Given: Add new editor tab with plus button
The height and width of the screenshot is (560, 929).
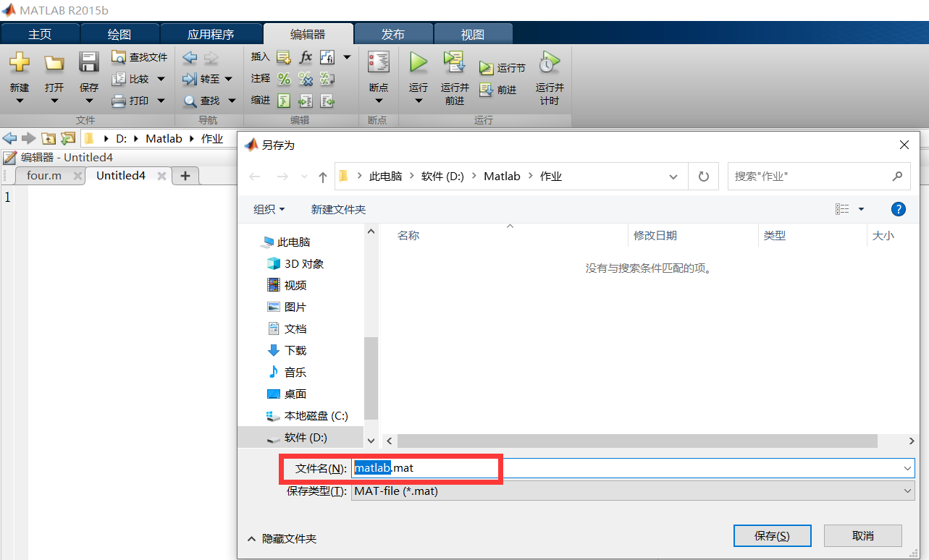Looking at the screenshot, I should coord(185,175).
